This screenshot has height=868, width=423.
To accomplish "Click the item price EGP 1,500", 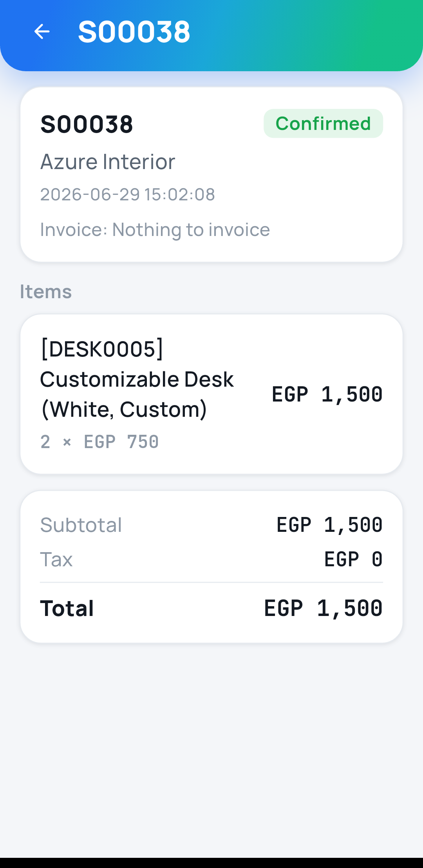I will (327, 394).
